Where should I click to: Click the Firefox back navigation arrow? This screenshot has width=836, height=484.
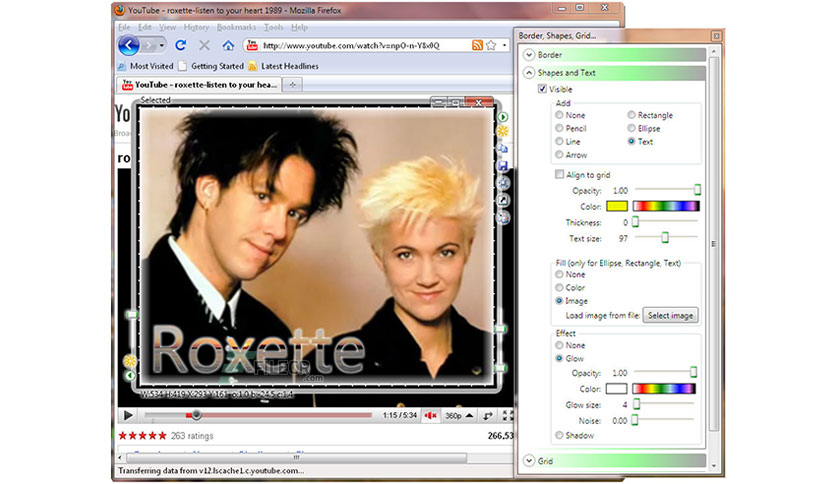[128, 45]
